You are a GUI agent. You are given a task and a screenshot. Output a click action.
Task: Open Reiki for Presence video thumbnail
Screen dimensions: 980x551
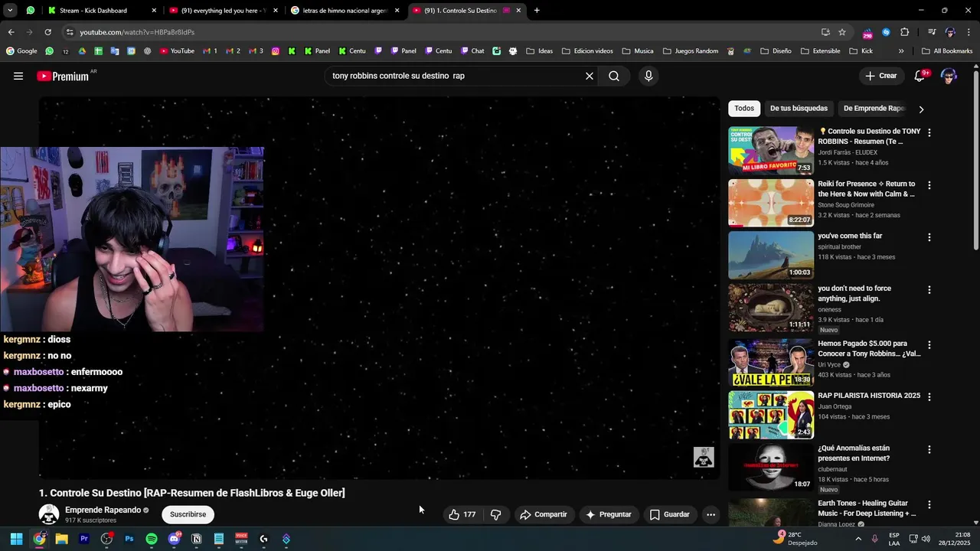click(x=771, y=203)
